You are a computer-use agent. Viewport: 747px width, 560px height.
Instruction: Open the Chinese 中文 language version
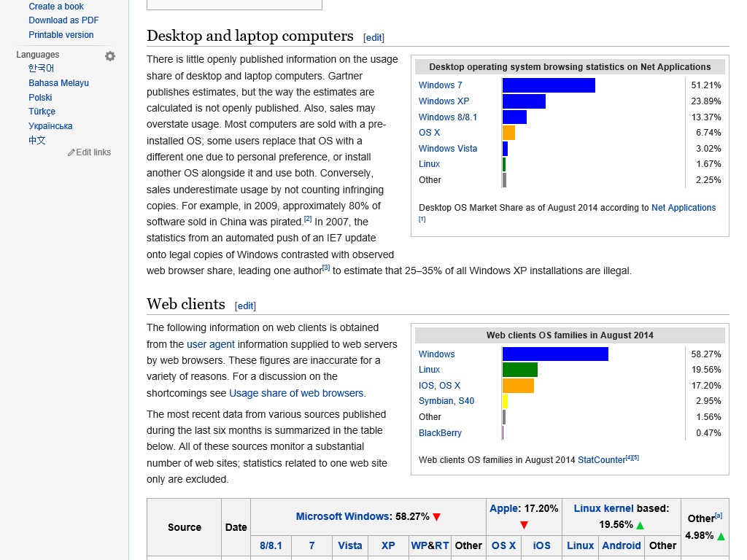point(36,140)
